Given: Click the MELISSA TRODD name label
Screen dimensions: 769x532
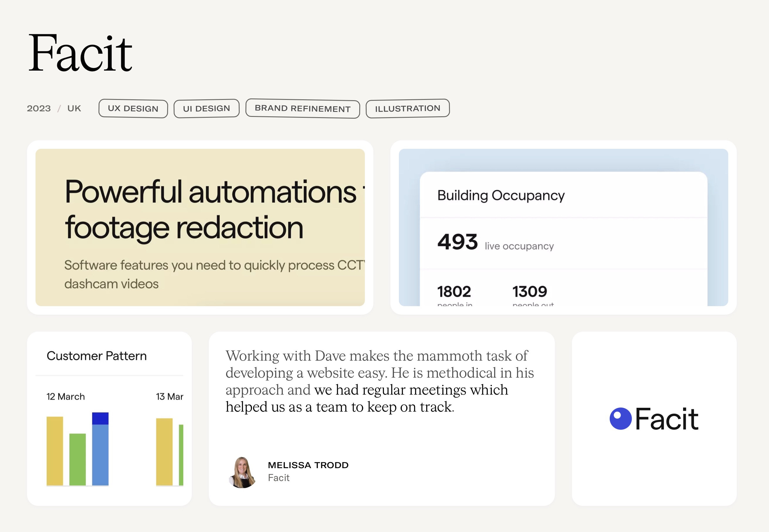Looking at the screenshot, I should [308, 465].
